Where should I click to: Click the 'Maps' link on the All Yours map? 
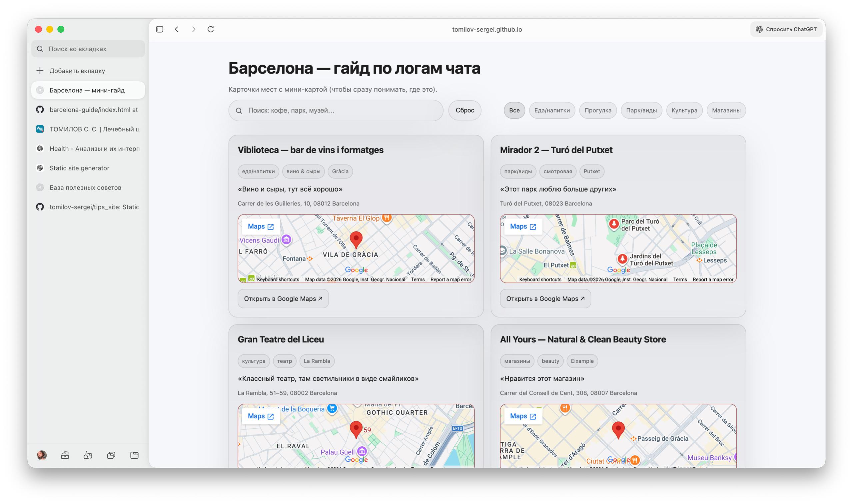pyautogui.click(x=523, y=416)
